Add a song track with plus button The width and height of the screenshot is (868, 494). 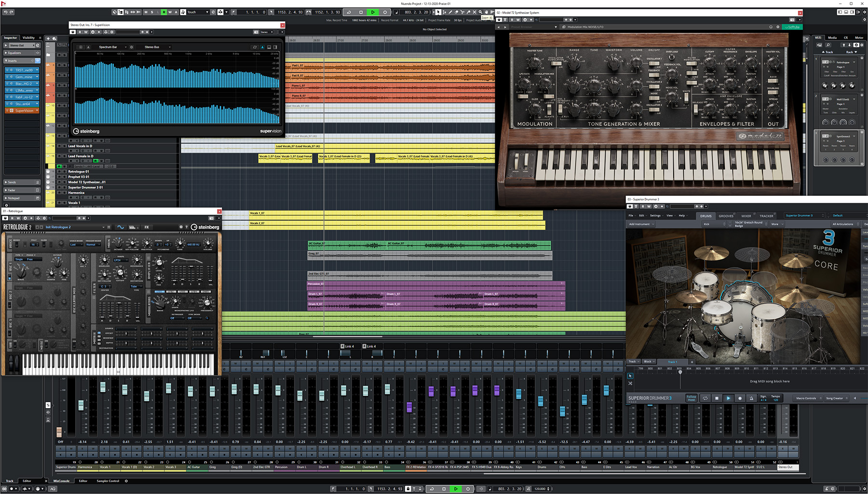692,362
